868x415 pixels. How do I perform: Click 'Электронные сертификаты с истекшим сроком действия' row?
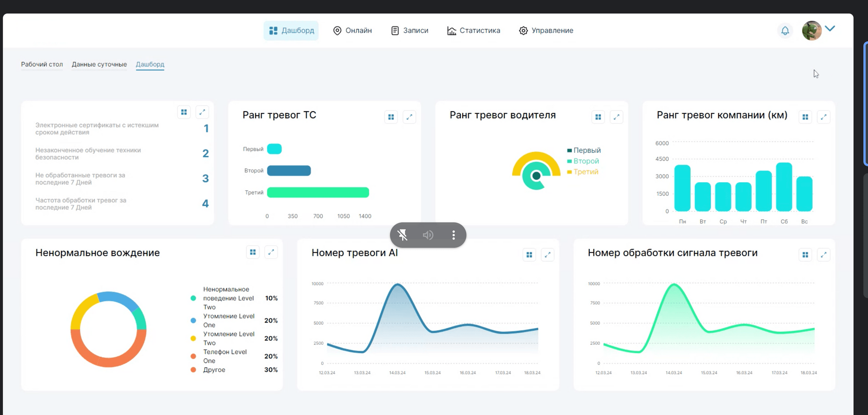tap(122, 129)
